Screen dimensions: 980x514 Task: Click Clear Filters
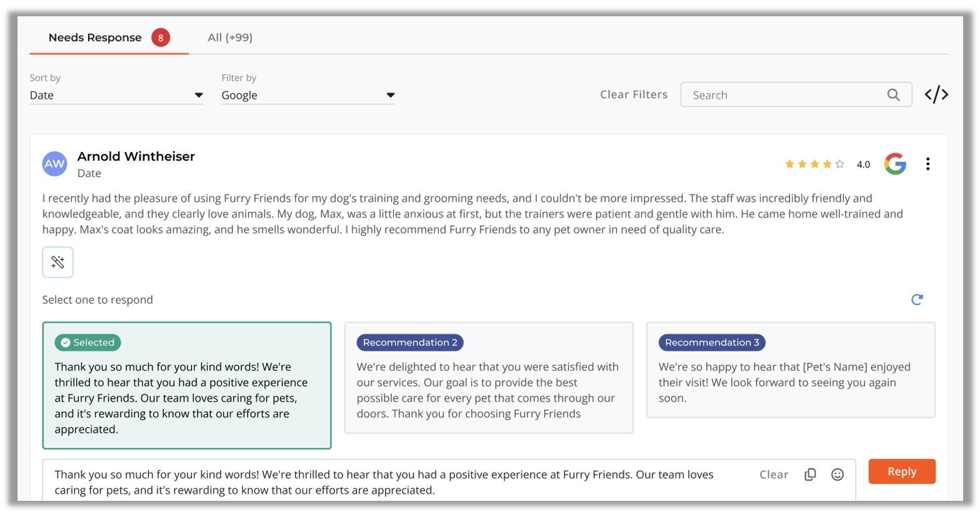click(633, 94)
